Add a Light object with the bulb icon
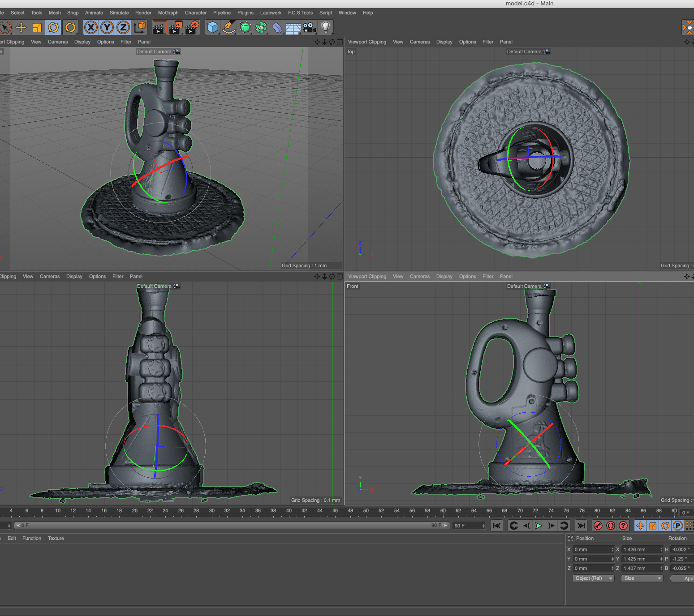Viewport: 694px width, 616px height. coord(326,28)
